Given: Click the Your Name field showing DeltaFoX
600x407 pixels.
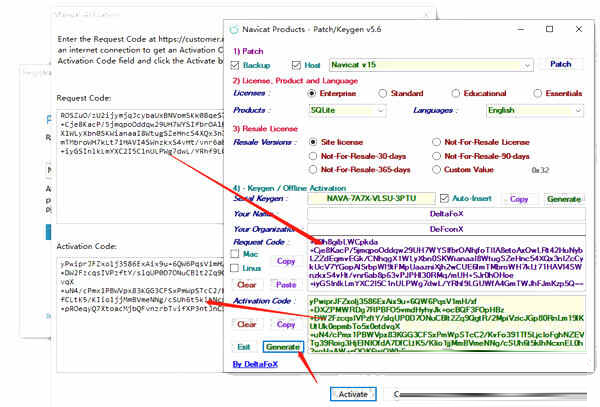Looking at the screenshot, I should (x=446, y=214).
